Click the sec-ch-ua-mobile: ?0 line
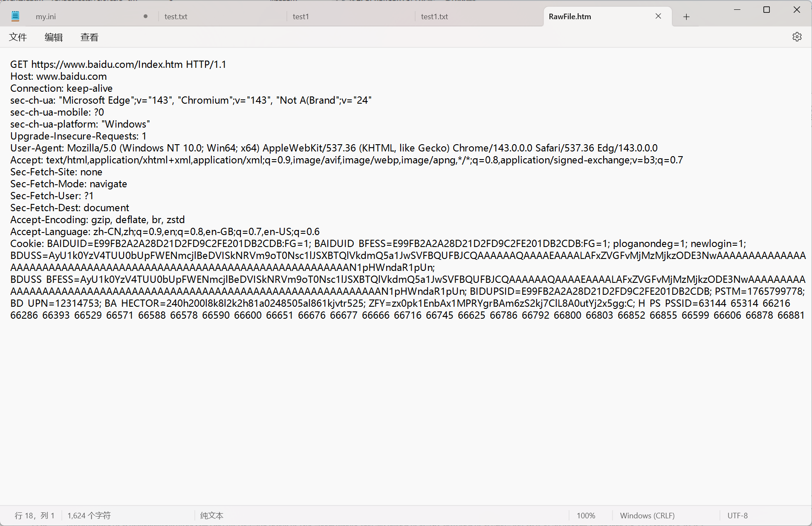Viewport: 812px width, 526px height. (57, 112)
